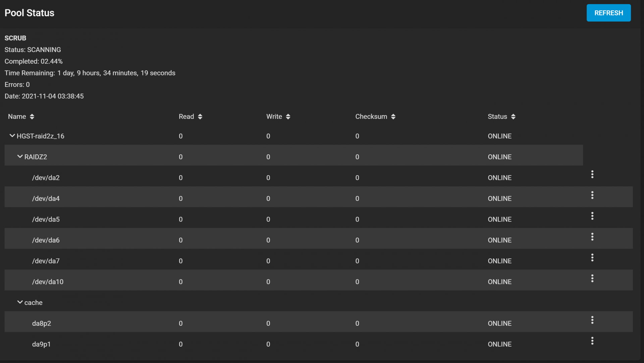Open options menu for /dev/da7

click(592, 258)
